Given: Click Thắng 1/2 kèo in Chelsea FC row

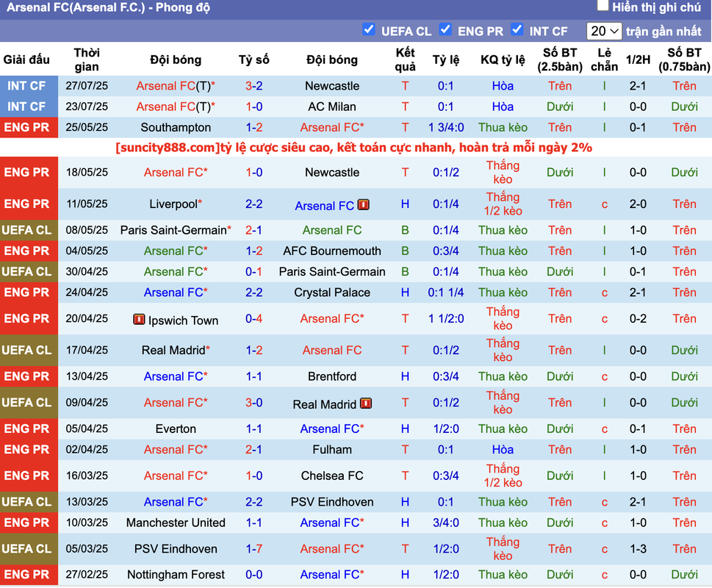Looking at the screenshot, I should (x=503, y=476).
